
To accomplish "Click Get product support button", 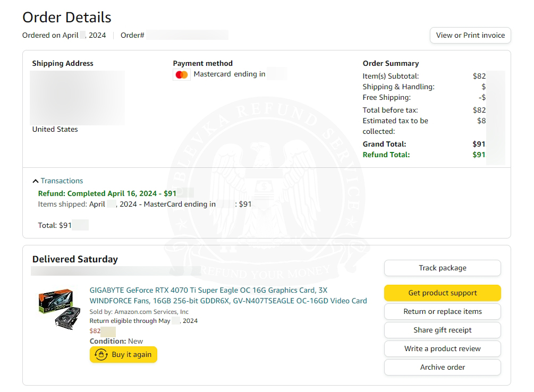I will [x=443, y=293].
